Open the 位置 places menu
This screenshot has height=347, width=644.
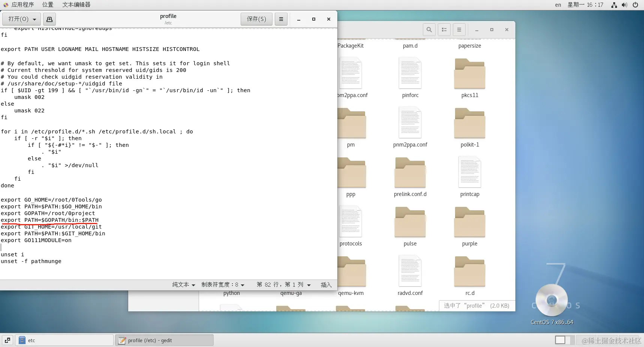click(48, 5)
